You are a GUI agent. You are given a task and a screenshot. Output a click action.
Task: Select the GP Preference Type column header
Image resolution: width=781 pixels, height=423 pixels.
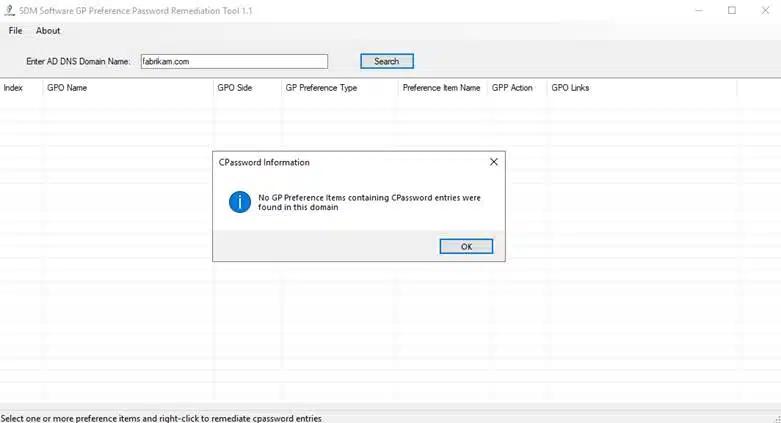pos(340,88)
